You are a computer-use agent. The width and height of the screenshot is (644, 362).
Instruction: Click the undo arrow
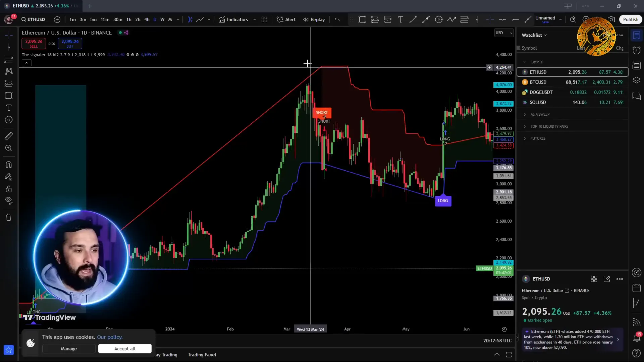click(x=337, y=19)
